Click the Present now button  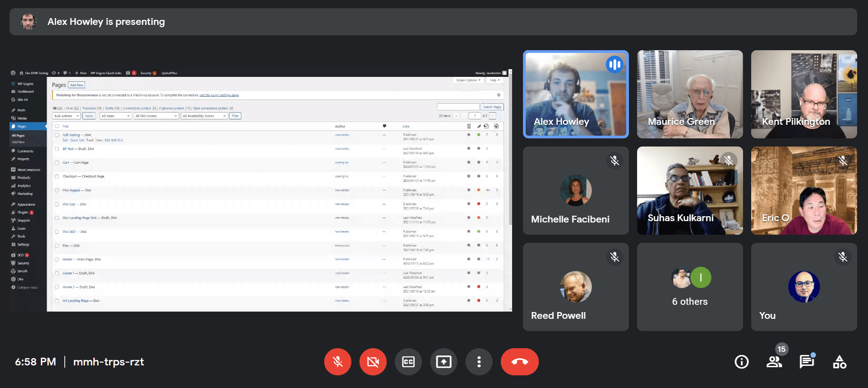pyautogui.click(x=444, y=362)
